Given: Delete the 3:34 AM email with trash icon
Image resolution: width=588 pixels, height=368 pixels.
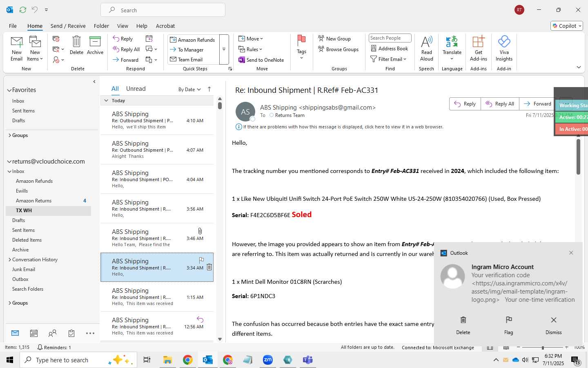Looking at the screenshot, I should (x=209, y=267).
